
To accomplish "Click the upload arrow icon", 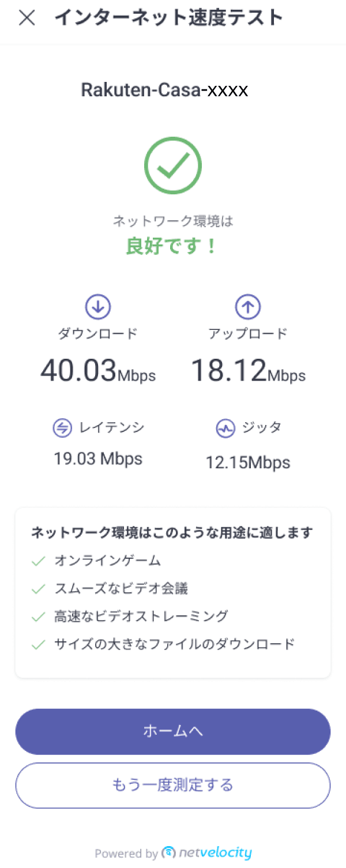I will [248, 307].
